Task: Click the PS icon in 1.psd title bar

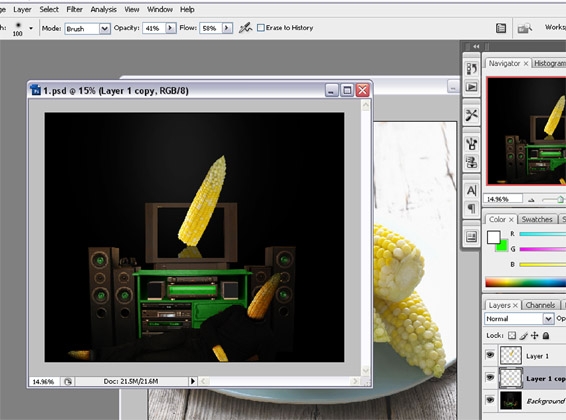Action: pos(35,90)
